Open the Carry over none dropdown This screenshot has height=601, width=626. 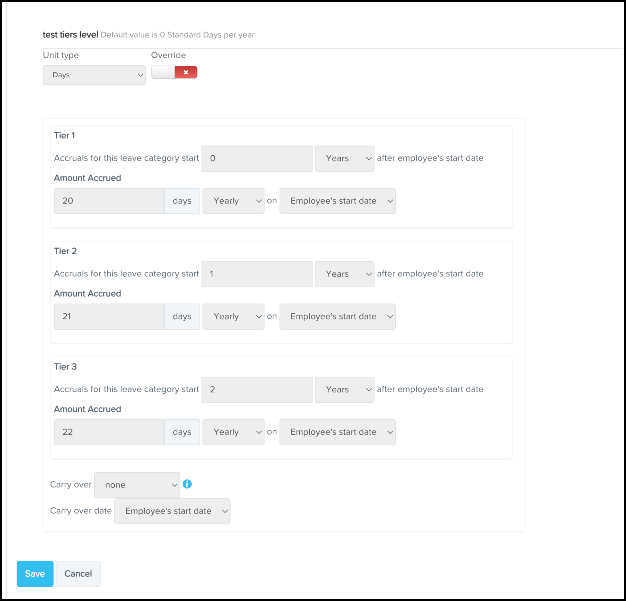(137, 485)
